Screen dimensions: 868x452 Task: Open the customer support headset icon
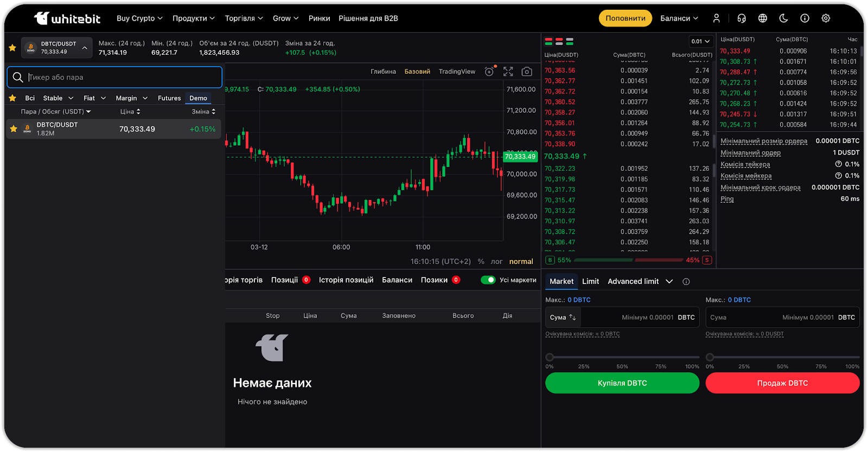(742, 18)
